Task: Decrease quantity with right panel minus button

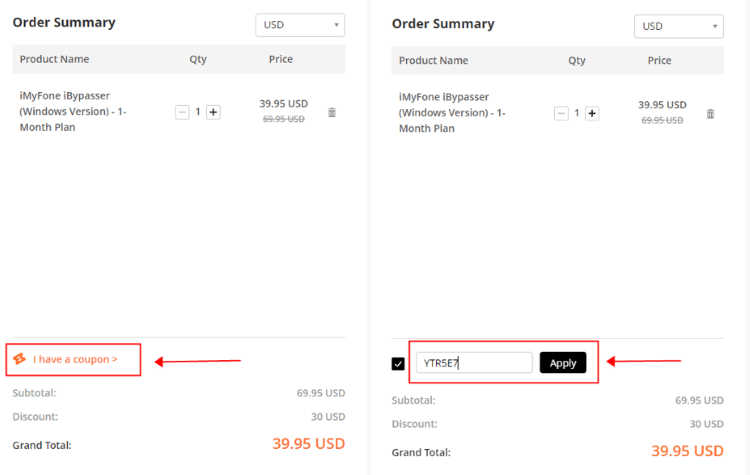Action: tap(561, 113)
